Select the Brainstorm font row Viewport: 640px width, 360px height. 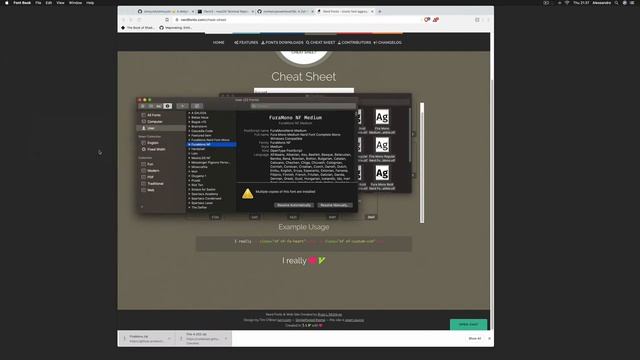(211, 127)
